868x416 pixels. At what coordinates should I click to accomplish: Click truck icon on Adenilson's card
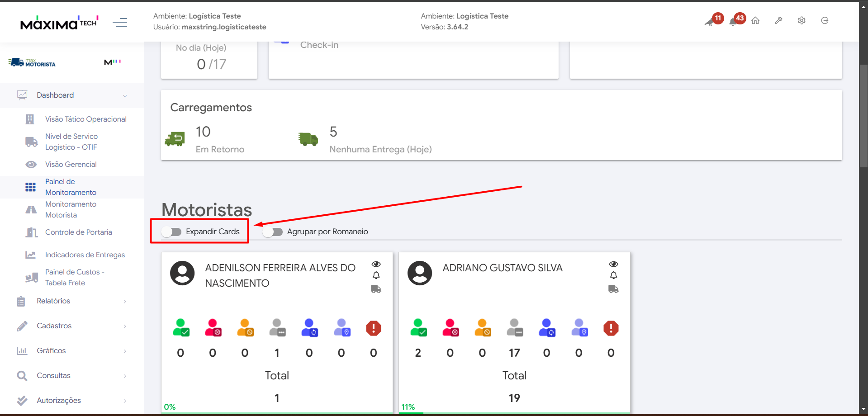pyautogui.click(x=376, y=289)
